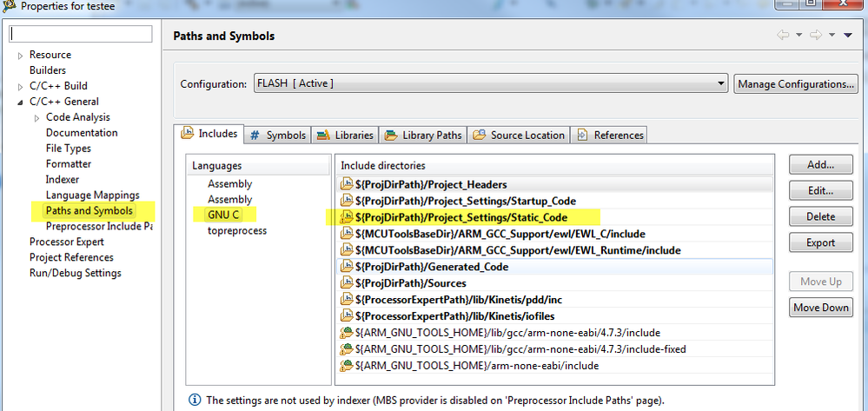The width and height of the screenshot is (868, 411).
Task: Click the Symbols tab hash icon
Action: 255,136
